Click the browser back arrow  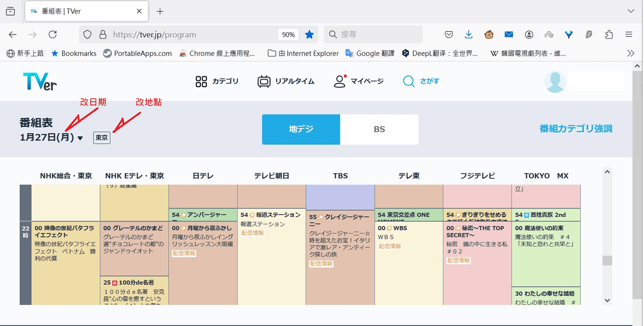(x=13, y=35)
